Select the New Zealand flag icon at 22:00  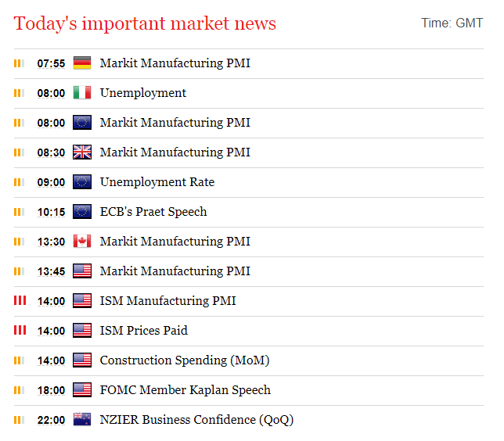pyautogui.click(x=82, y=419)
